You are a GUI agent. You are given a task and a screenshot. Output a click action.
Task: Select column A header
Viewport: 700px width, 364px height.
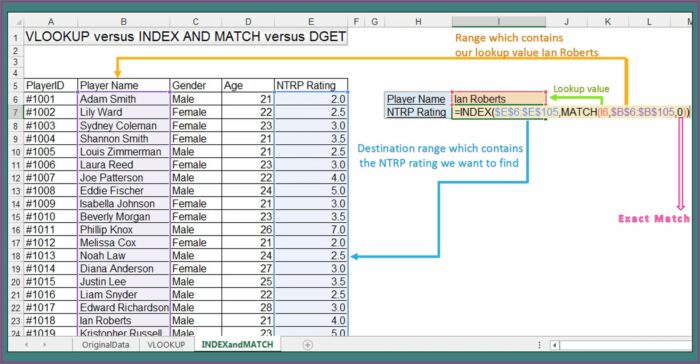click(x=50, y=21)
